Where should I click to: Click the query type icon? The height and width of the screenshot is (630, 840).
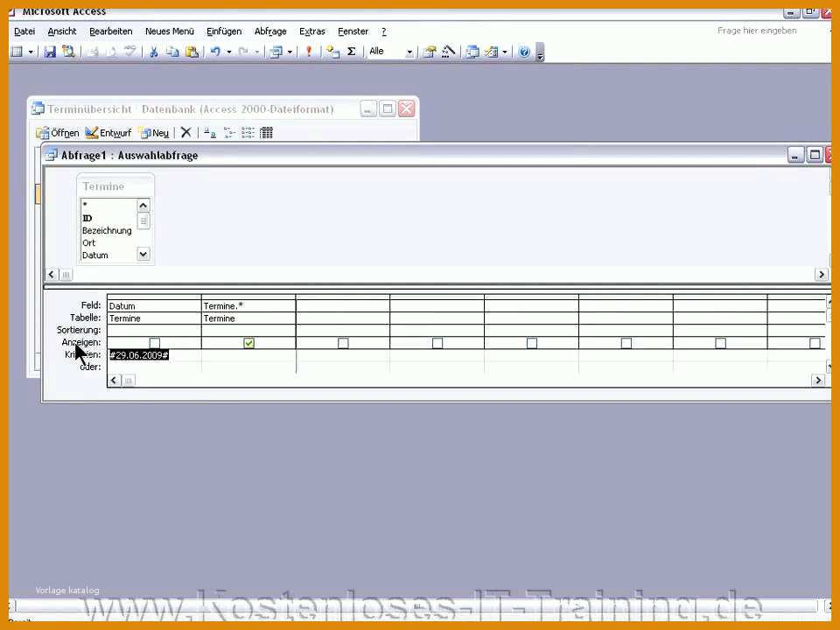coord(276,52)
